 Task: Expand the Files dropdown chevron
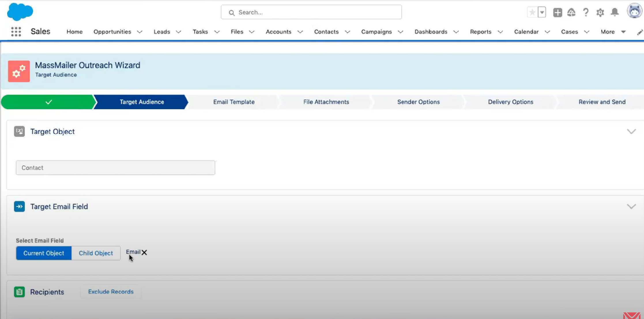252,32
